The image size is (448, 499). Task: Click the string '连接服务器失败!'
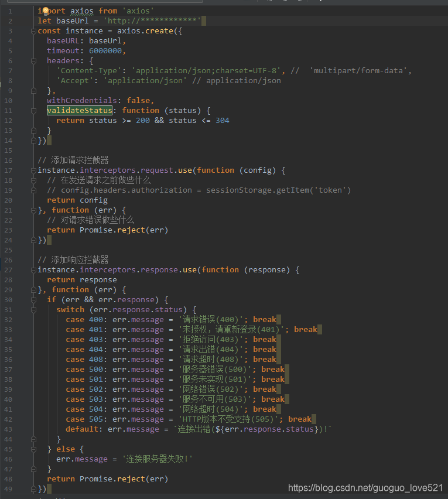point(158,459)
